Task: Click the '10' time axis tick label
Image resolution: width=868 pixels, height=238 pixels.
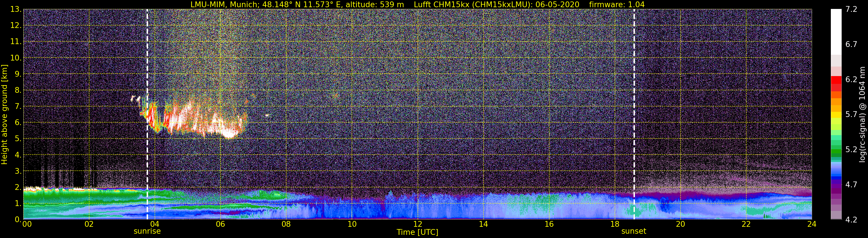Action: [x=352, y=224]
